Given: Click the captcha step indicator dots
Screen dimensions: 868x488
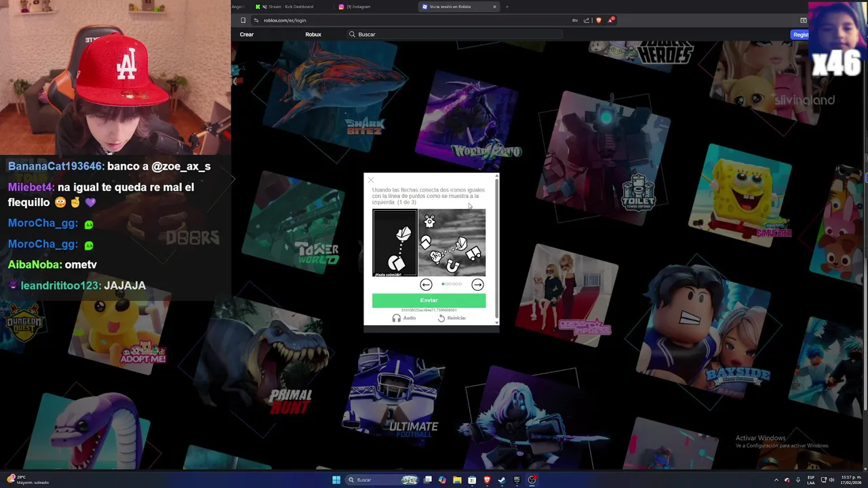Looking at the screenshot, I should [452, 284].
